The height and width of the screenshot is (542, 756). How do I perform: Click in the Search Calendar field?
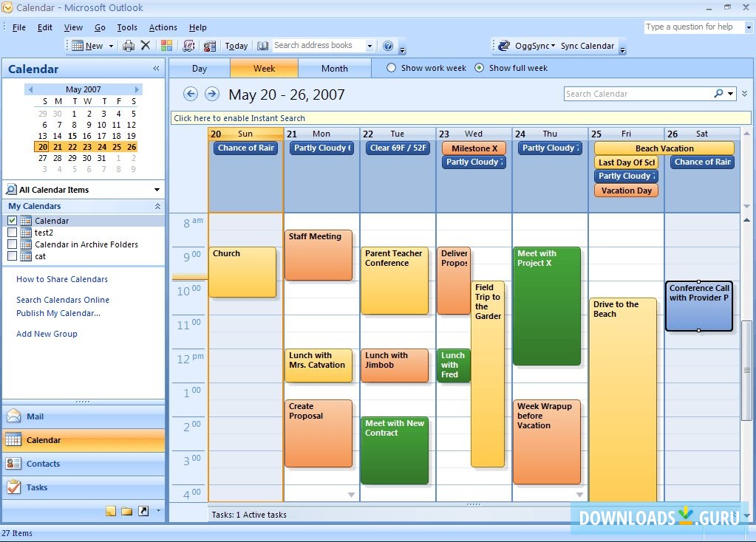coord(638,94)
